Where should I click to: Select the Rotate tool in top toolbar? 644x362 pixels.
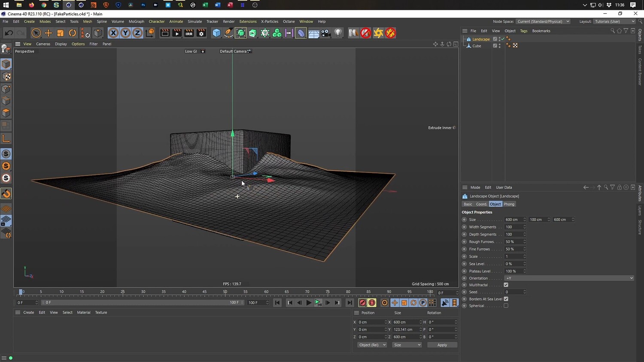73,33
